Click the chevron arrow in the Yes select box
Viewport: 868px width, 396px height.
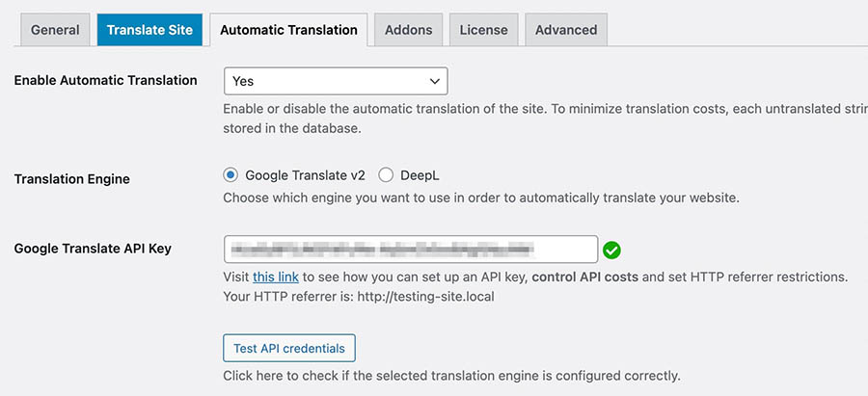[433, 82]
